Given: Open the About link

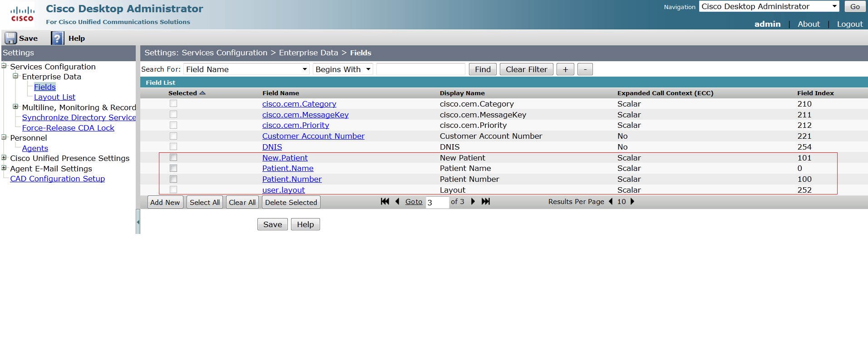Looking at the screenshot, I should click(x=809, y=24).
